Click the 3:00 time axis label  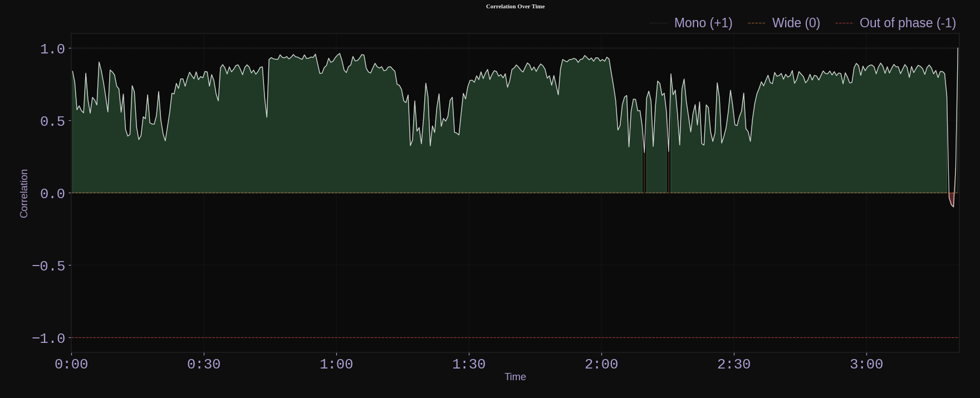click(866, 364)
